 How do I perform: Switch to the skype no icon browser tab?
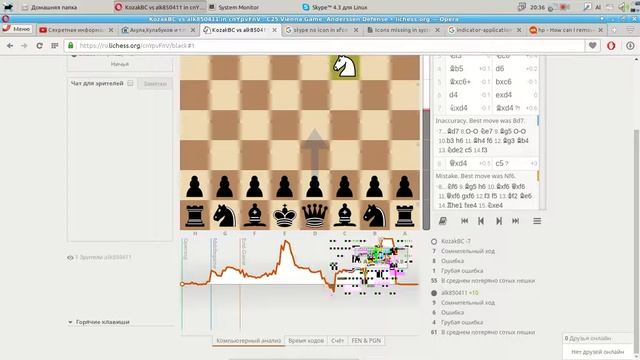tap(320, 30)
